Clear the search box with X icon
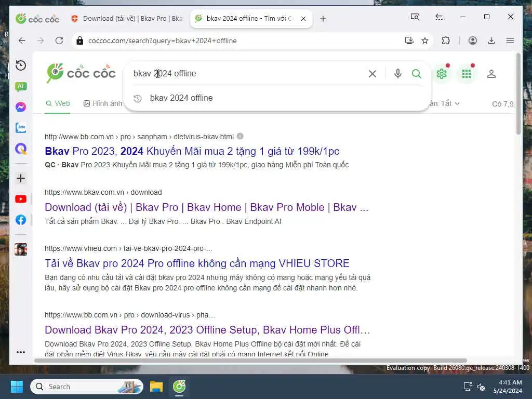This screenshot has width=532, height=399. tap(372, 74)
